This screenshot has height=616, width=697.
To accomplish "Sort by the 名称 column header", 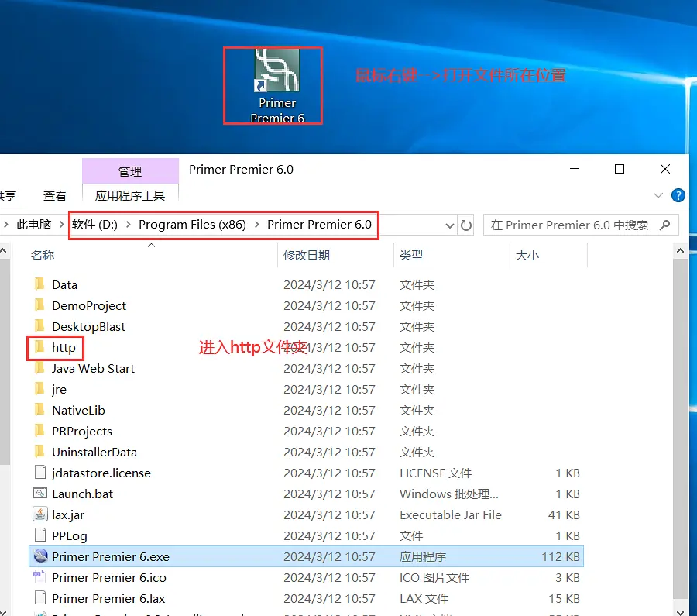I will 43,255.
